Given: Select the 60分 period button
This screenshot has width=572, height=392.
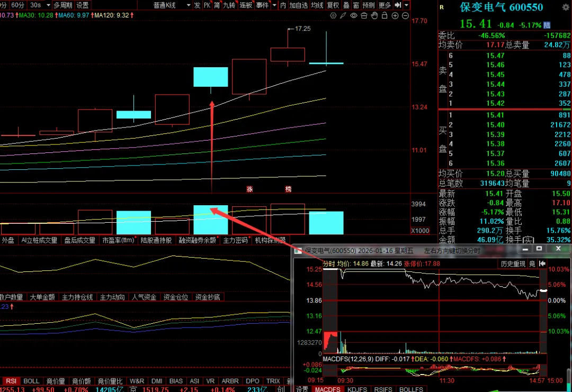Looking at the screenshot, I should (x=17, y=5).
